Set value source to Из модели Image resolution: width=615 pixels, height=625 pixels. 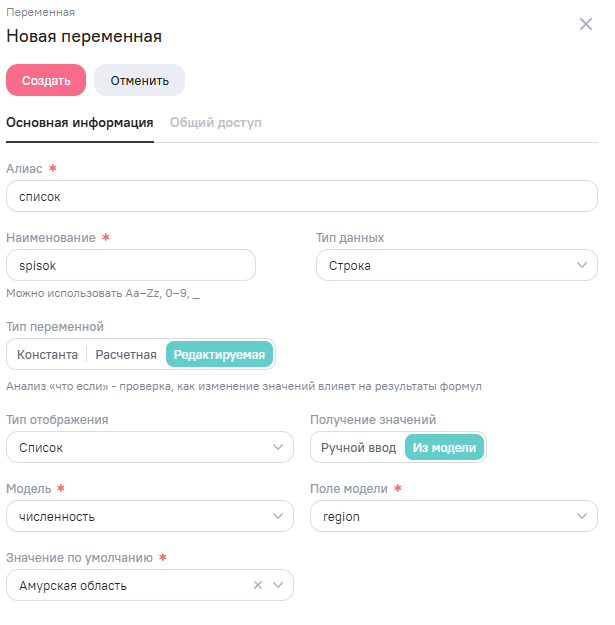coord(444,447)
